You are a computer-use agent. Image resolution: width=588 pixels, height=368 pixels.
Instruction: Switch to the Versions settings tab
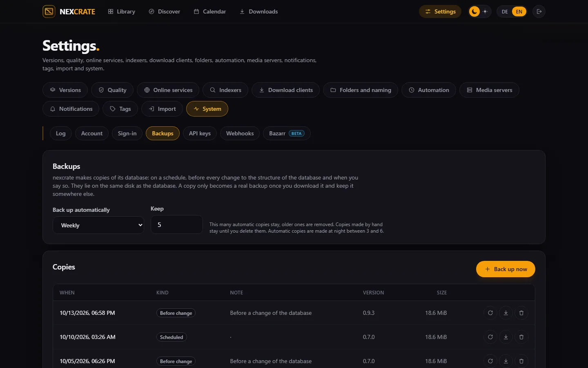click(65, 90)
